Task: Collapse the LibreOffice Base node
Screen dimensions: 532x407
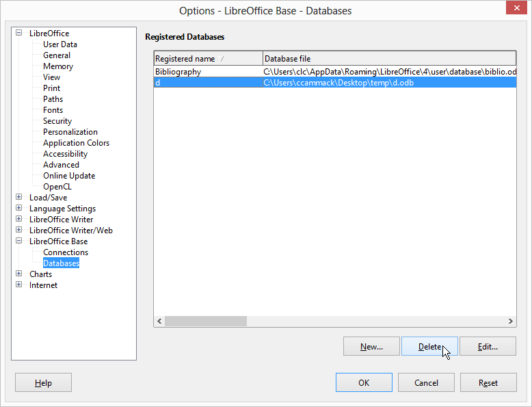Action: tap(19, 241)
